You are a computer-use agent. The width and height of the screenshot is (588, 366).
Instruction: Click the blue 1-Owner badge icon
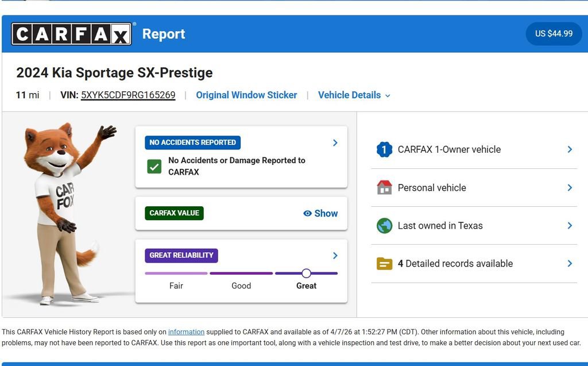point(384,149)
